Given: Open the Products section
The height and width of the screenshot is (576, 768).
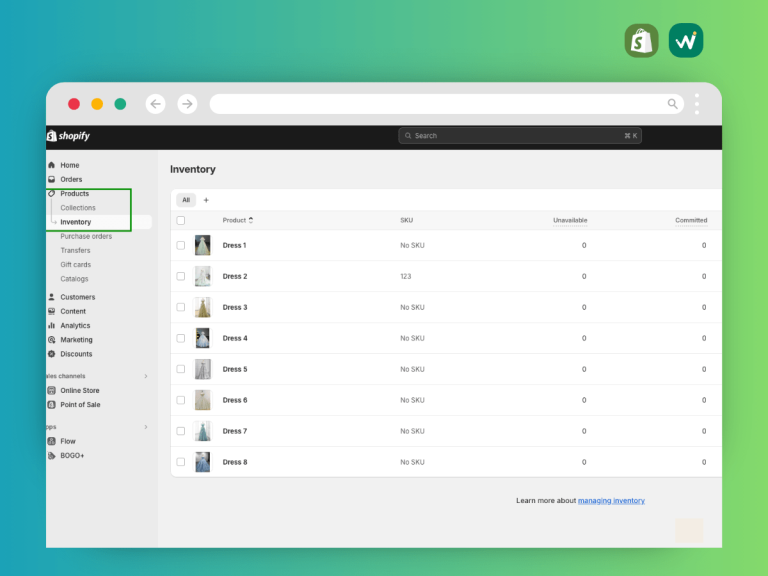Looking at the screenshot, I should pyautogui.click(x=74, y=193).
